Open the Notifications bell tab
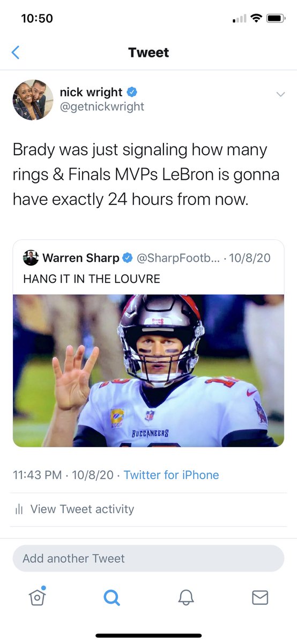The height and width of the screenshot is (644, 297). coord(185,597)
